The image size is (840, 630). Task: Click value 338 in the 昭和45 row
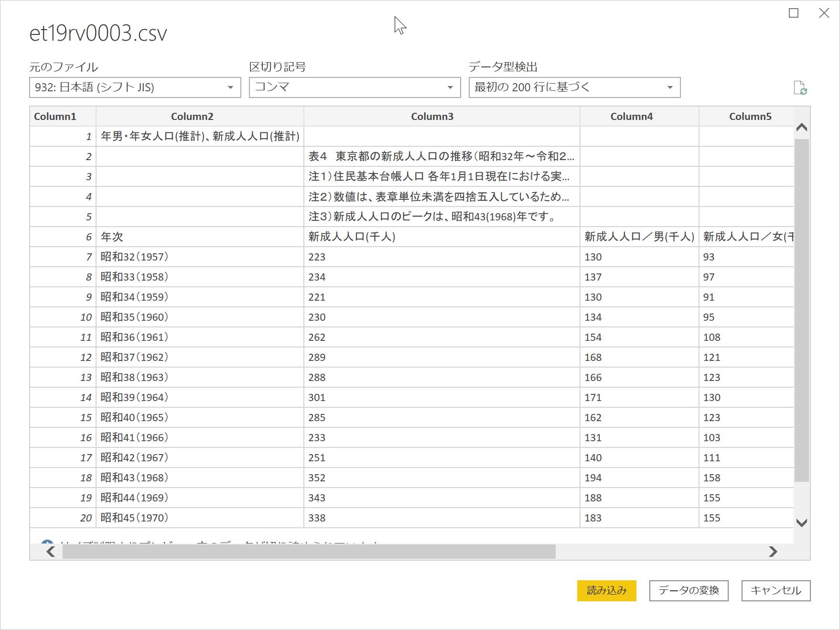[x=442, y=518]
